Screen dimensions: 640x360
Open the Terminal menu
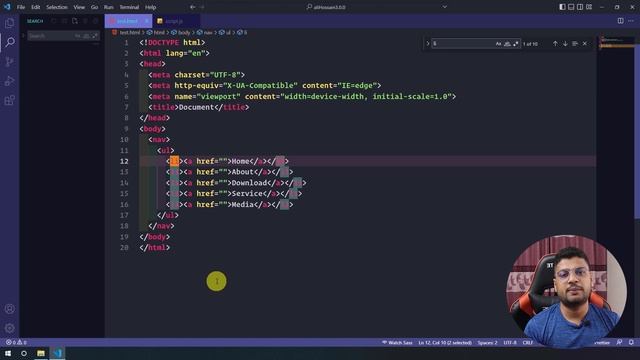[129, 7]
